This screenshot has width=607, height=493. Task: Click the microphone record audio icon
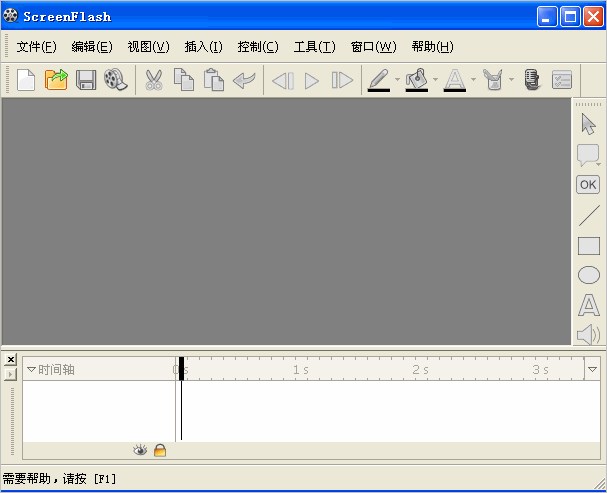[532, 80]
